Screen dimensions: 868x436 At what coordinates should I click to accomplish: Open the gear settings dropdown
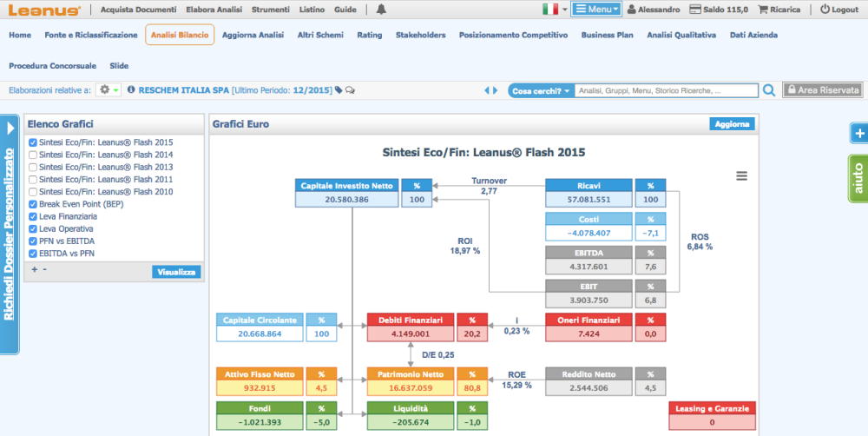108,89
